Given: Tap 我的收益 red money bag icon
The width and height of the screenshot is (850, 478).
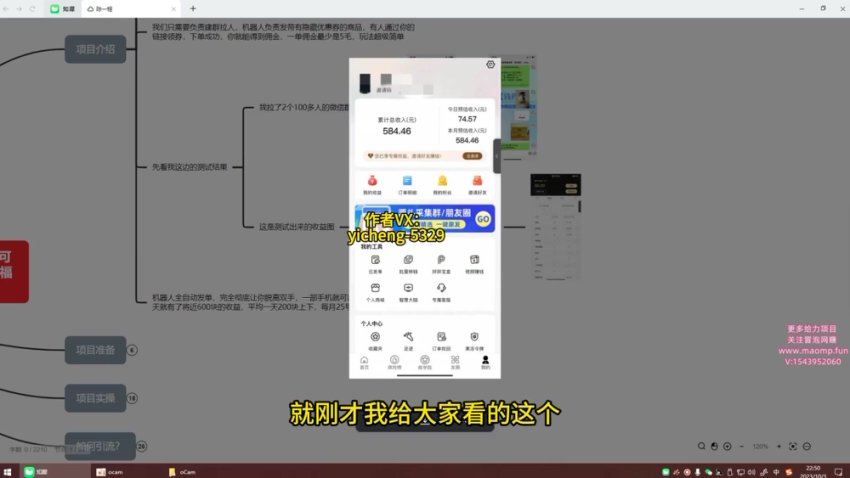Looking at the screenshot, I should [x=371, y=183].
